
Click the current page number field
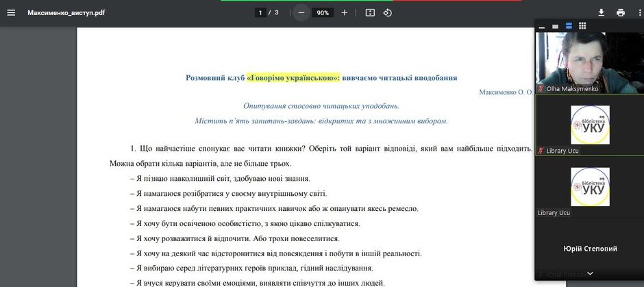(260, 13)
